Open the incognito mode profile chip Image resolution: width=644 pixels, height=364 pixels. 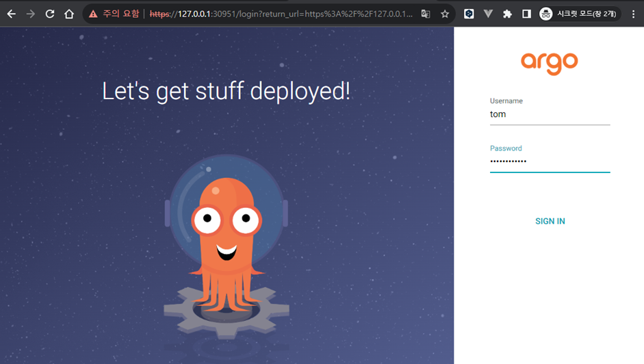[579, 14]
